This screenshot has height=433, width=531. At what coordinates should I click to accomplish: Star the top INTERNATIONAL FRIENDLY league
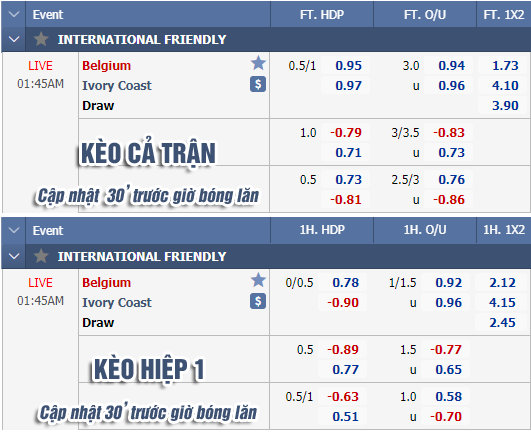tap(41, 39)
